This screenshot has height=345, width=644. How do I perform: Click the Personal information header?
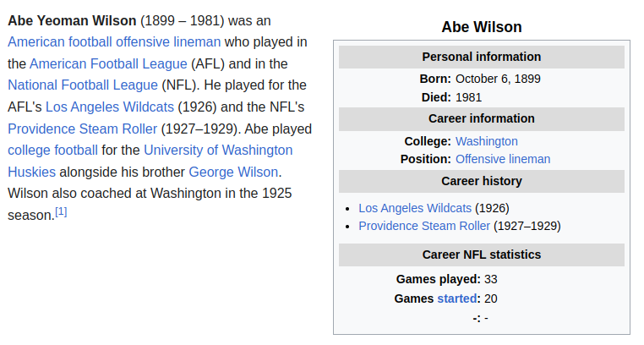481,57
